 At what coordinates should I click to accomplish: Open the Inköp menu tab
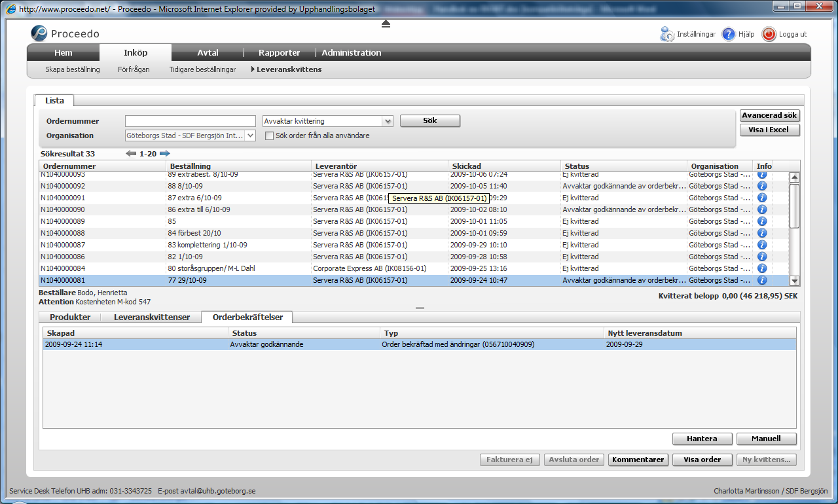[x=136, y=52]
